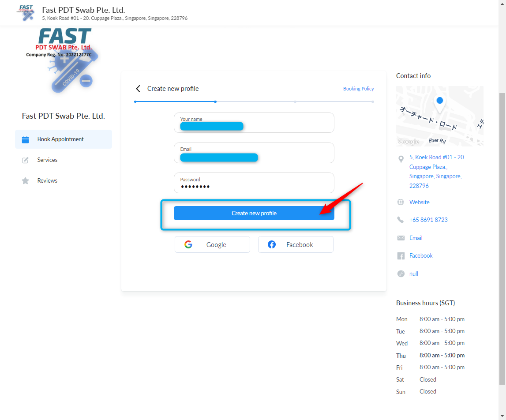Image resolution: width=506 pixels, height=420 pixels.
Task: Open the Booking Policy link
Action: pos(358,89)
